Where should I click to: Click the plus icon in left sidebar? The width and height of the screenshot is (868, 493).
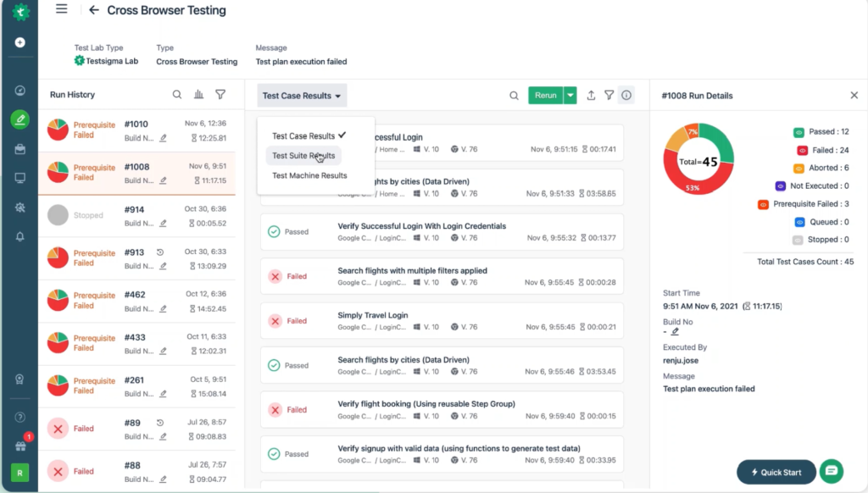20,42
